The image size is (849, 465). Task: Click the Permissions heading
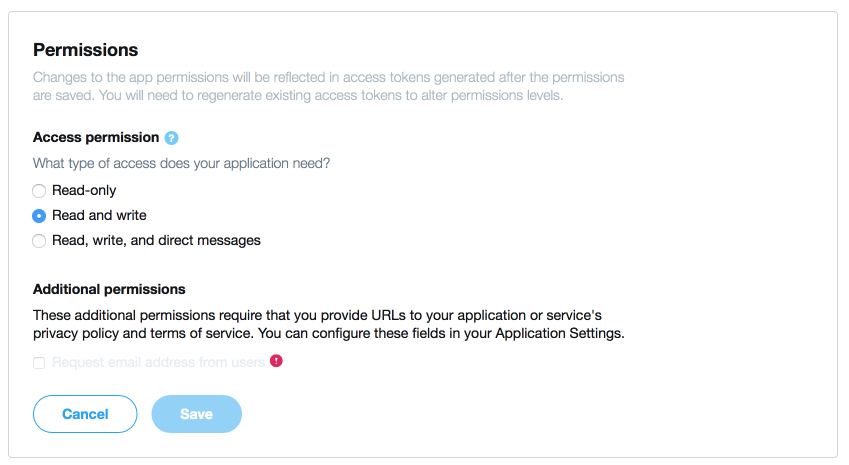click(86, 50)
